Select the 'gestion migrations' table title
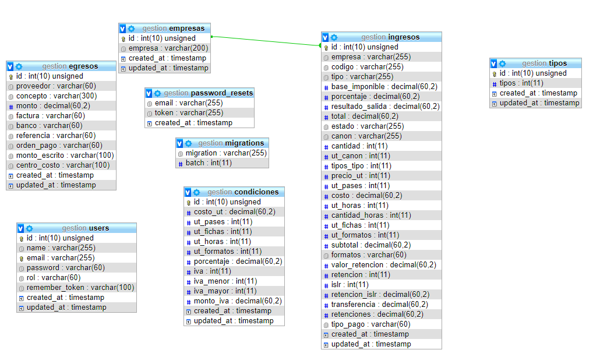600x364 pixels. click(231, 143)
